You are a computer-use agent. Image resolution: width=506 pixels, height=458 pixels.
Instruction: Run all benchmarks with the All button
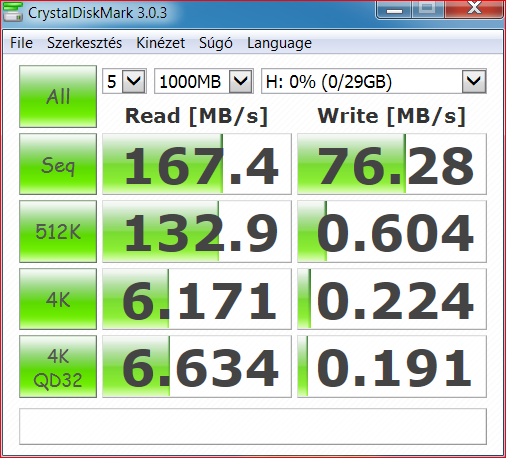click(58, 96)
